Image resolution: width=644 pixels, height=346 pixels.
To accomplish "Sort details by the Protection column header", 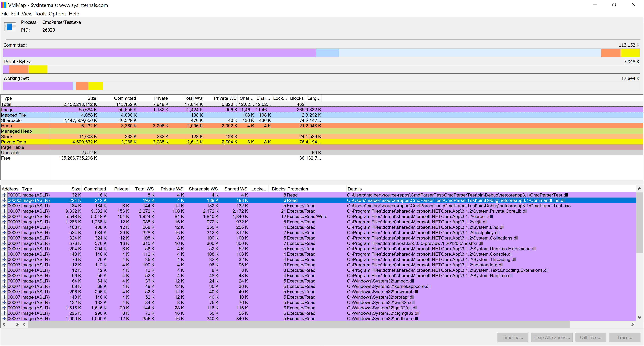I will [298, 189].
